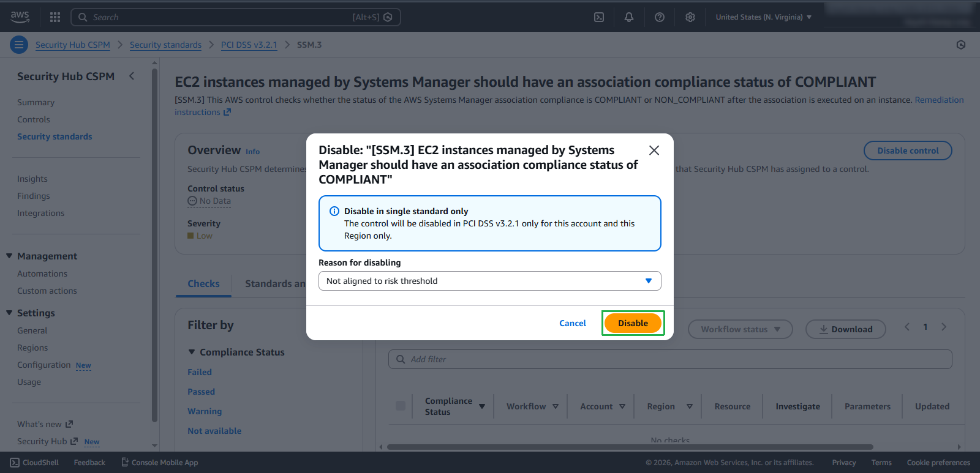The image size is (980, 473).
Task: Open Findings in the sidebar
Action: pos(34,196)
